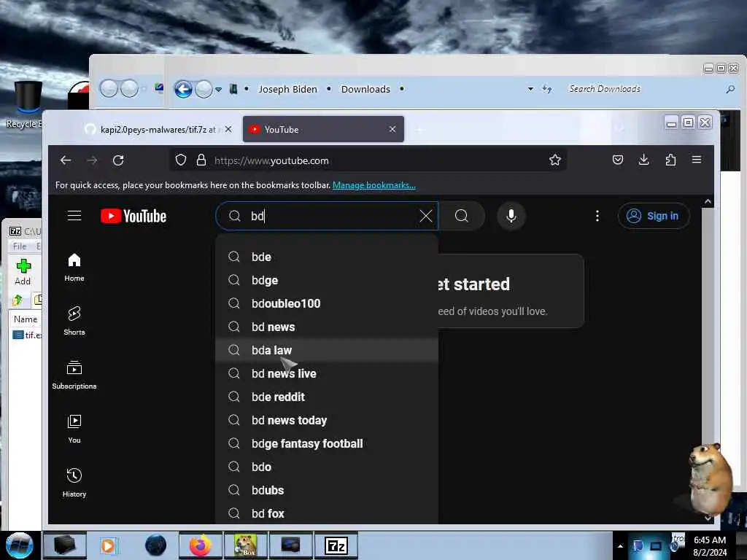The image size is (747, 560).
Task: Open 7-Zip from the taskbar
Action: click(336, 545)
